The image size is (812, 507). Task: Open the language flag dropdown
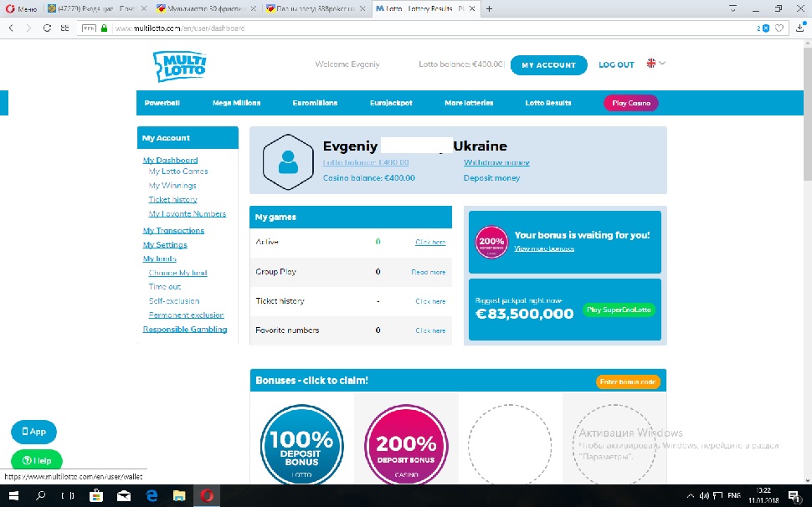click(x=656, y=64)
